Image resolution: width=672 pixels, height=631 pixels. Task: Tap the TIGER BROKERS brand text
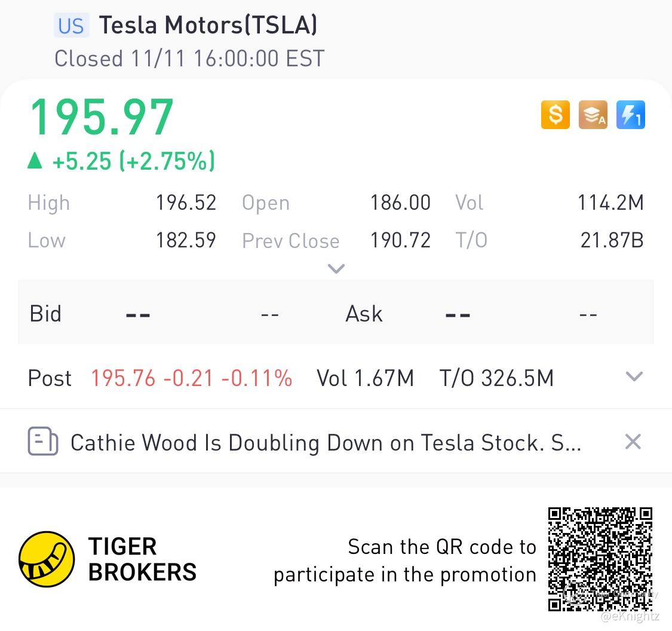coord(142,559)
